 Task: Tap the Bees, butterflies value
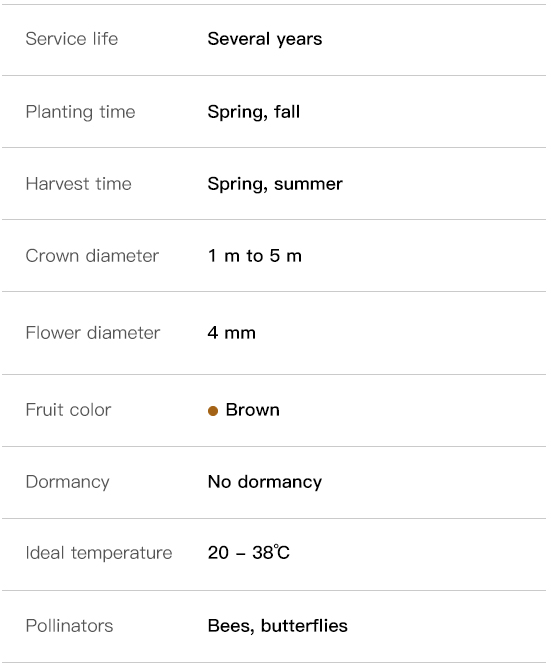(278, 626)
